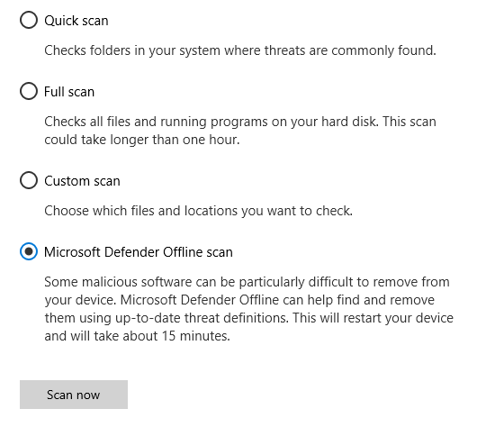Screen dimensions: 504x427
Task: Click the "Microsoft Defender Offline can help find" line
Action: coord(239,300)
